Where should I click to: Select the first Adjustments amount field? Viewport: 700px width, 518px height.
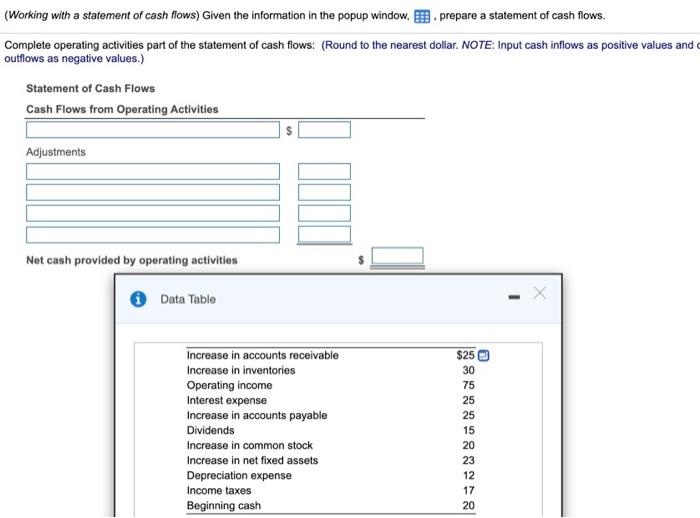325,171
